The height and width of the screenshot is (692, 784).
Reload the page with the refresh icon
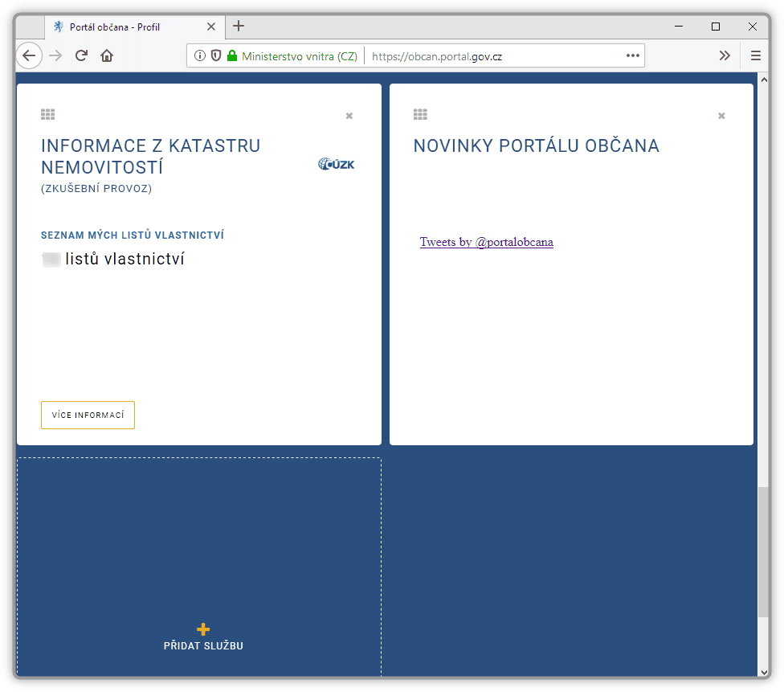click(81, 55)
